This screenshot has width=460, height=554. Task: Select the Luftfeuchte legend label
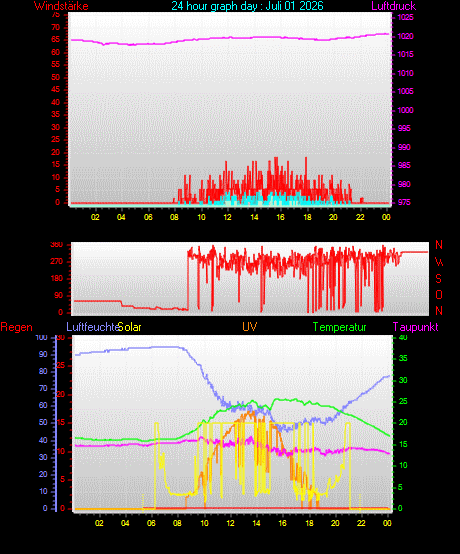pos(93,327)
